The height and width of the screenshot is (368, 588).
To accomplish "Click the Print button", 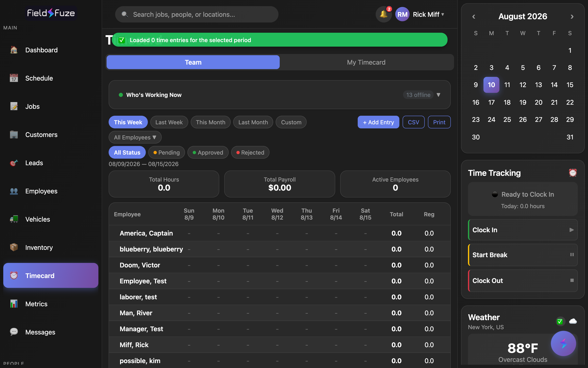I will (x=439, y=122).
